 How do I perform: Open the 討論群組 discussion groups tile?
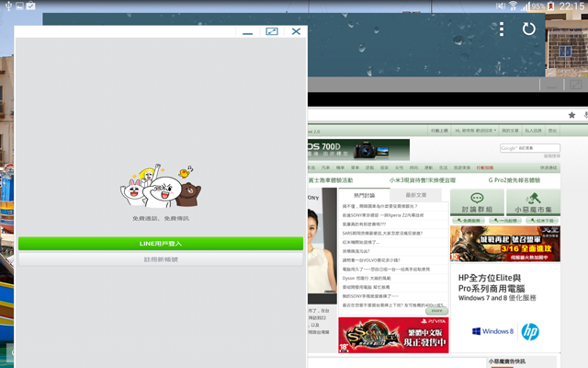click(477, 202)
